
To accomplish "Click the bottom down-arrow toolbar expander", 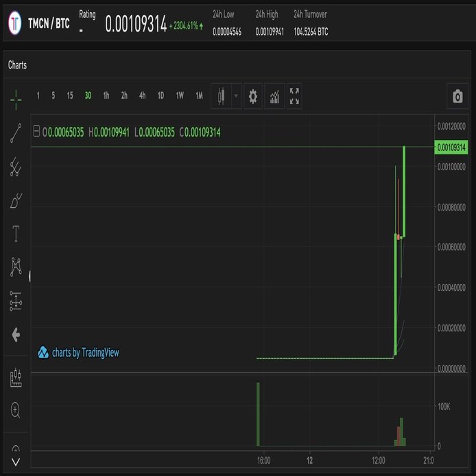I will click(16, 462).
